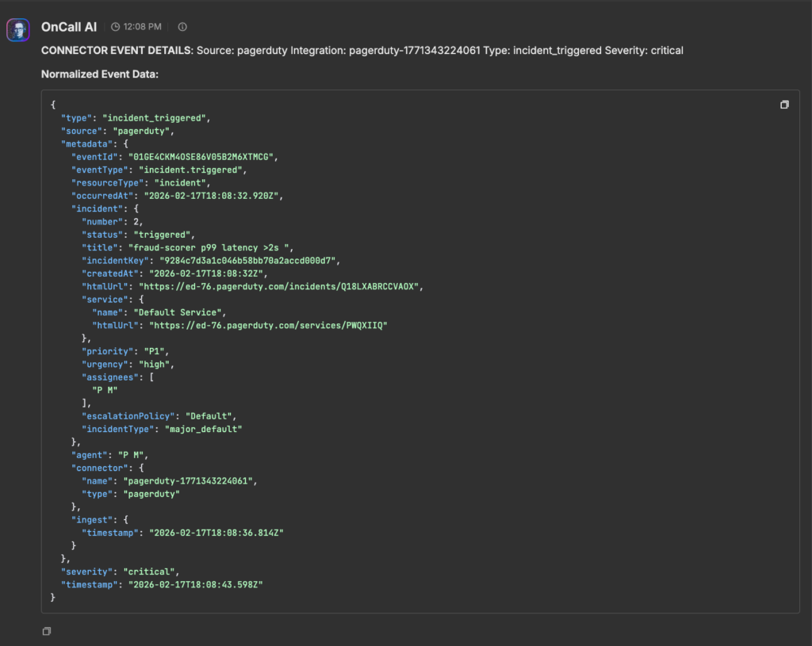This screenshot has width=812, height=646.
Task: Click the "Default Service" name value
Action: [x=179, y=312]
